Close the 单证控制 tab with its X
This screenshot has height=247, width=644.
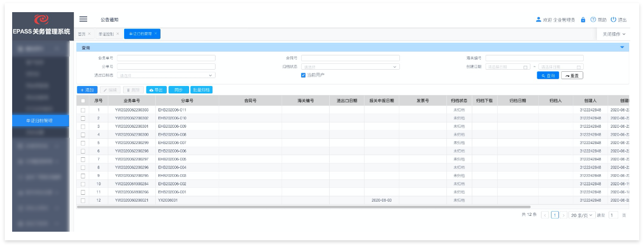point(118,34)
